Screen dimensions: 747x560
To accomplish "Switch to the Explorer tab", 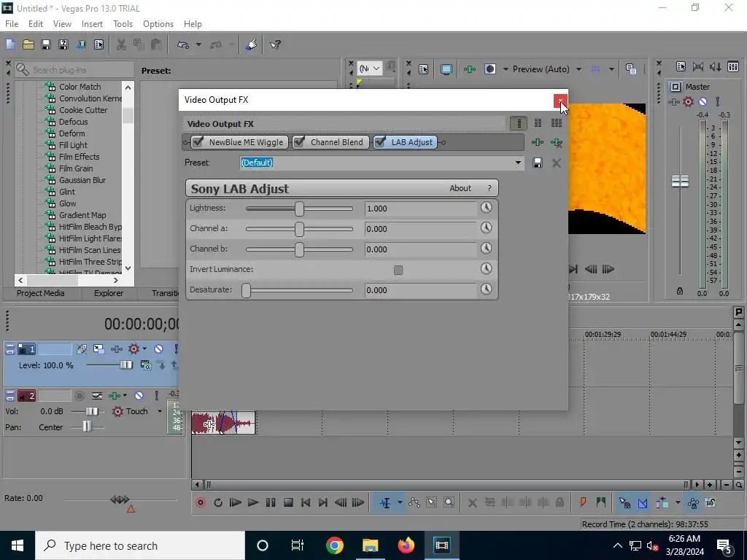I will 109,293.
